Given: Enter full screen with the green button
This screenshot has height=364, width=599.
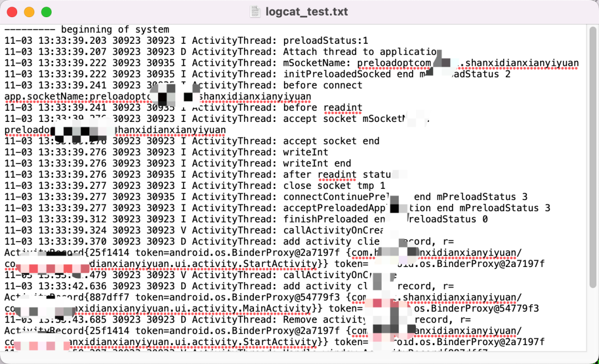Looking at the screenshot, I should point(47,12).
